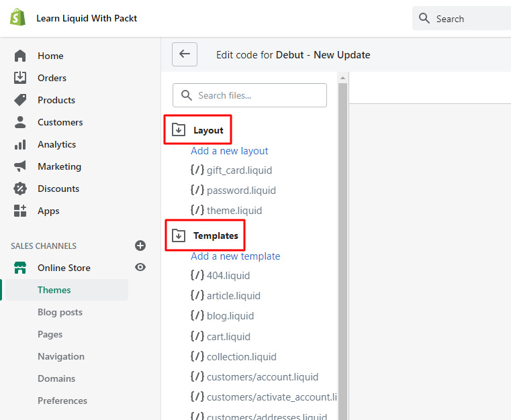
Task: Focus the Search files field
Action: pos(250,95)
